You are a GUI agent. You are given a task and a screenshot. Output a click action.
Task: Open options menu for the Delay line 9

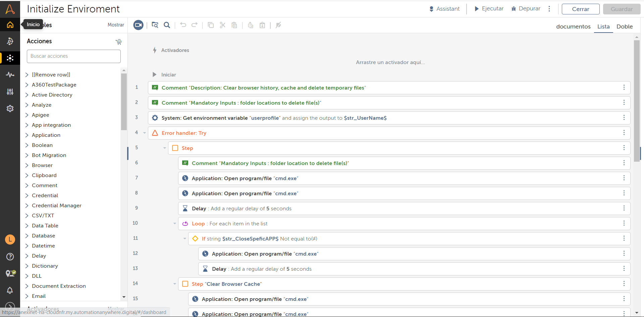[x=624, y=208]
